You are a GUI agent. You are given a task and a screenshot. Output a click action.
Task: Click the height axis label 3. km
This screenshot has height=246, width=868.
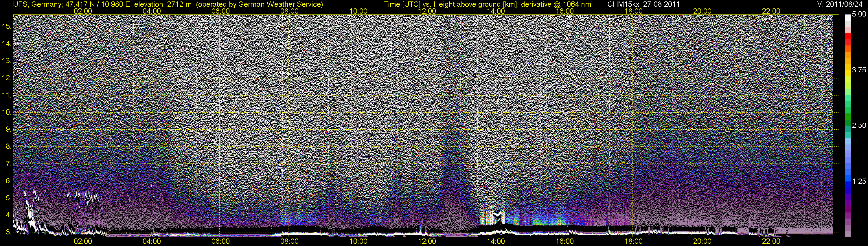(8, 232)
